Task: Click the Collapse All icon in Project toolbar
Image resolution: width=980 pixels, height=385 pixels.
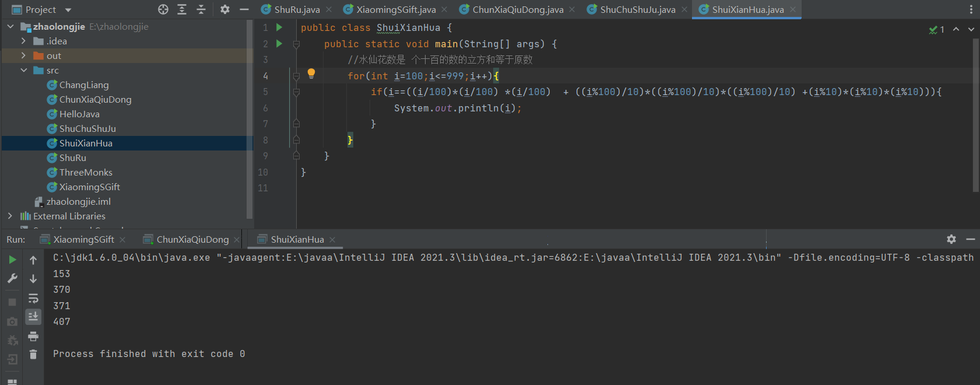Action: pyautogui.click(x=201, y=9)
